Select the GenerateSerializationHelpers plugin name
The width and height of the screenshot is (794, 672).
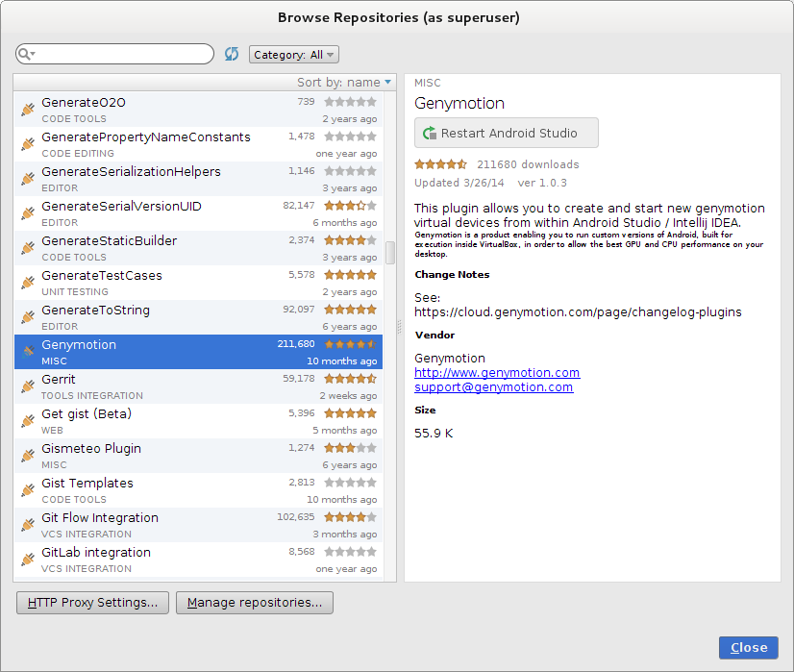131,172
